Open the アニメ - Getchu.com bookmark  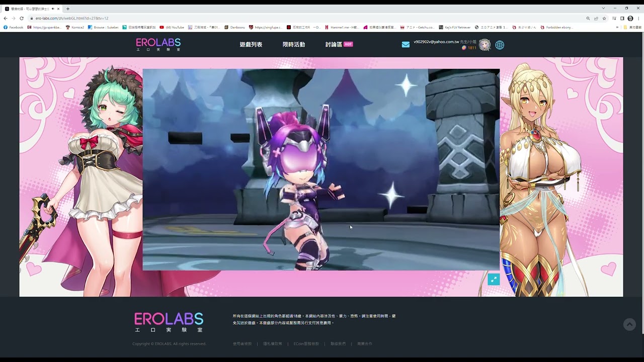(418, 27)
